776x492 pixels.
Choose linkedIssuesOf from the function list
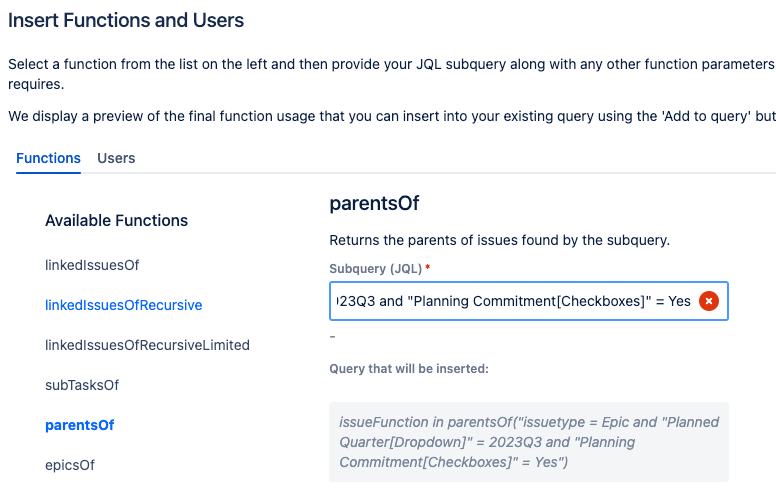[92, 265]
